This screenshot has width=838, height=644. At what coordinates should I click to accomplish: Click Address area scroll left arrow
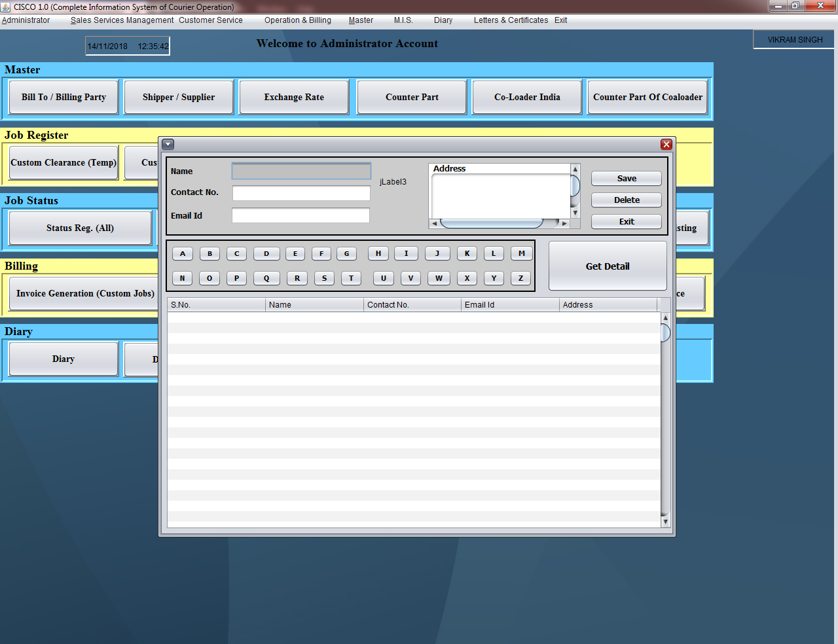[434, 224]
